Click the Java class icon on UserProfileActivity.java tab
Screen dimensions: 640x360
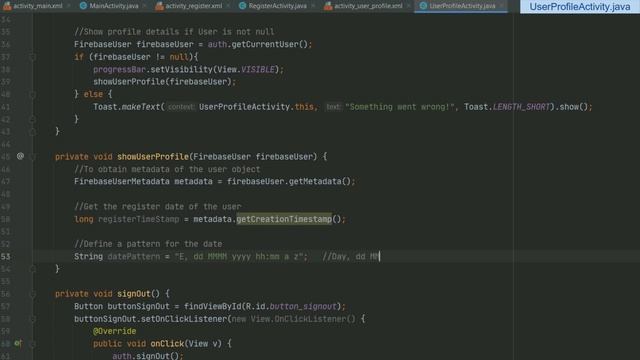pos(423,6)
